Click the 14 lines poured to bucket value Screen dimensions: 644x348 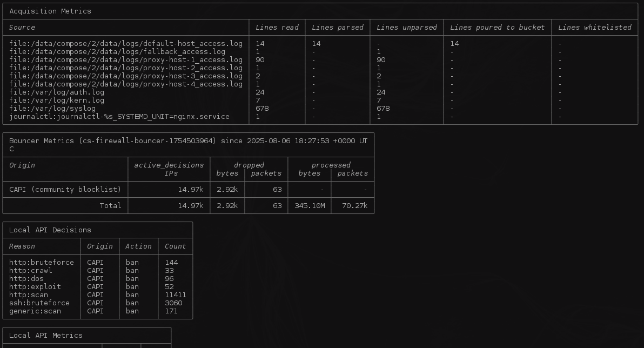[454, 44]
